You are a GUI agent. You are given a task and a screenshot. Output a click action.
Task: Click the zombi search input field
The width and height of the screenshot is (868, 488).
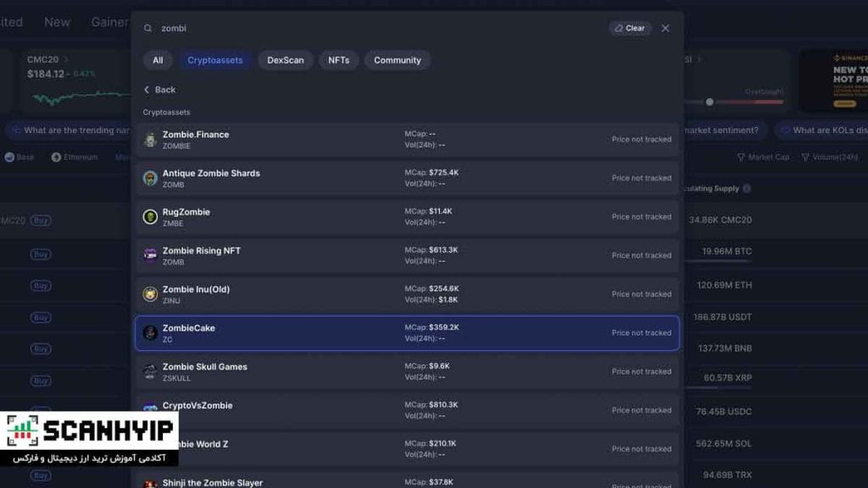click(x=381, y=28)
